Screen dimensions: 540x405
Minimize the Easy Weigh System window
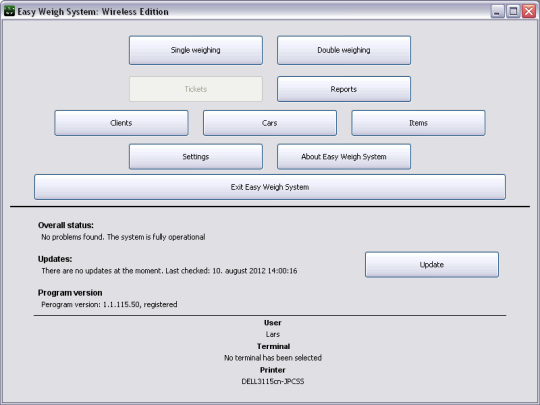(497, 12)
